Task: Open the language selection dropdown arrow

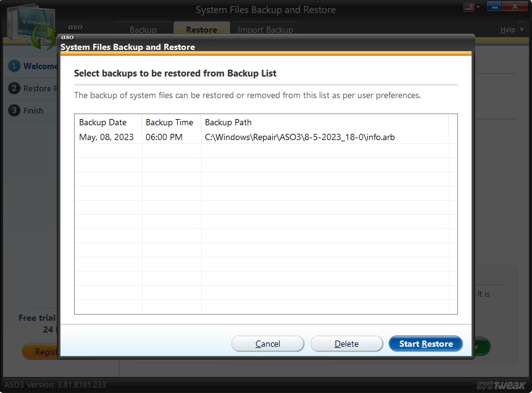Action: pos(476,6)
